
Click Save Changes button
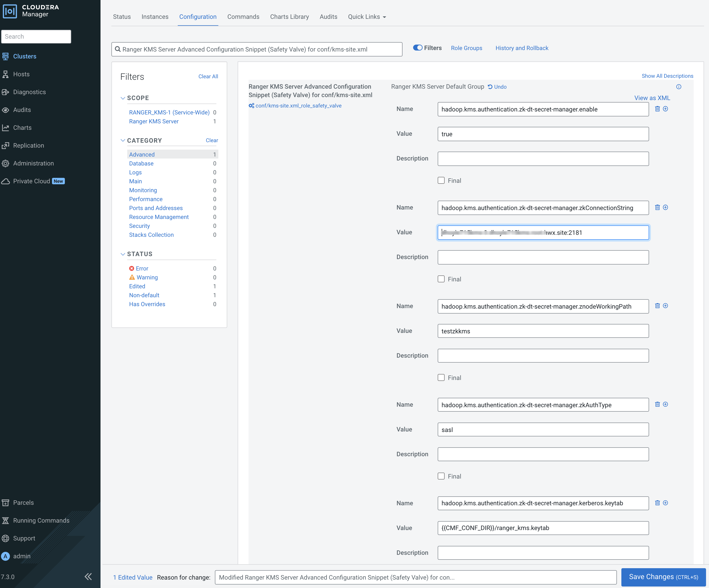[x=663, y=577]
